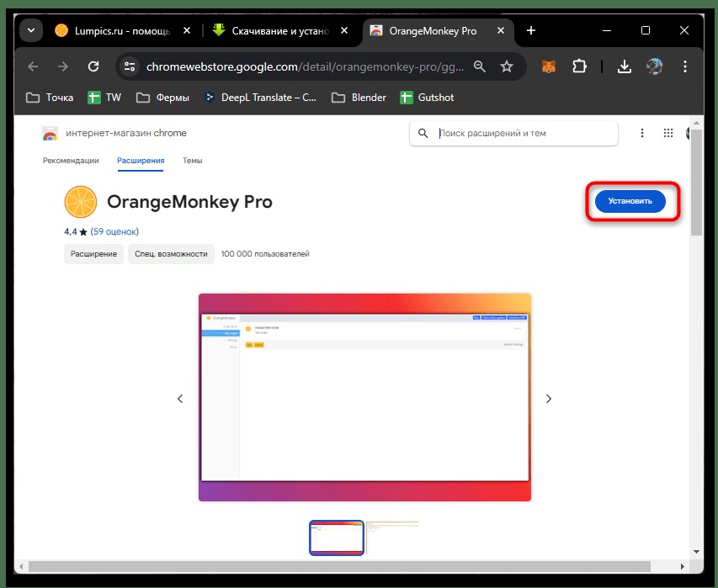
Task: Click the vertical scrollbar down arrow
Action: (696, 551)
